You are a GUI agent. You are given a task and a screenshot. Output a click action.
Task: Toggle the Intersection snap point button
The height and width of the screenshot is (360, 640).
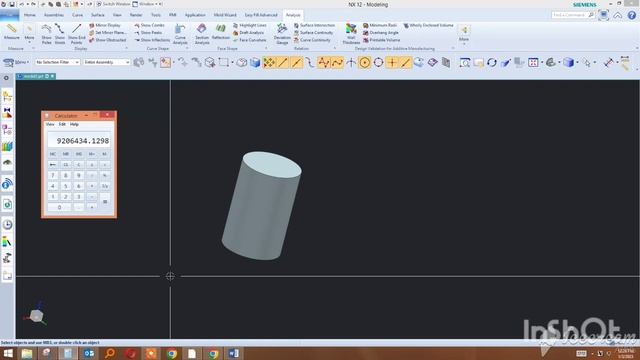351,62
